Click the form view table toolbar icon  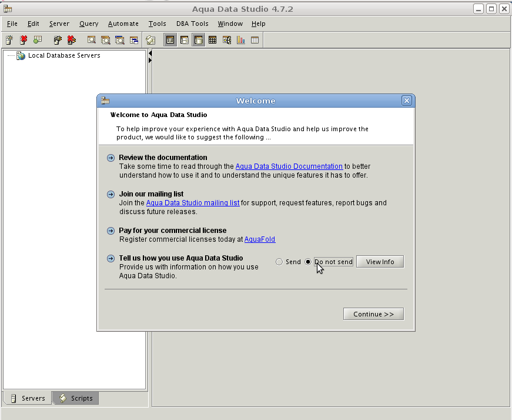coord(185,40)
